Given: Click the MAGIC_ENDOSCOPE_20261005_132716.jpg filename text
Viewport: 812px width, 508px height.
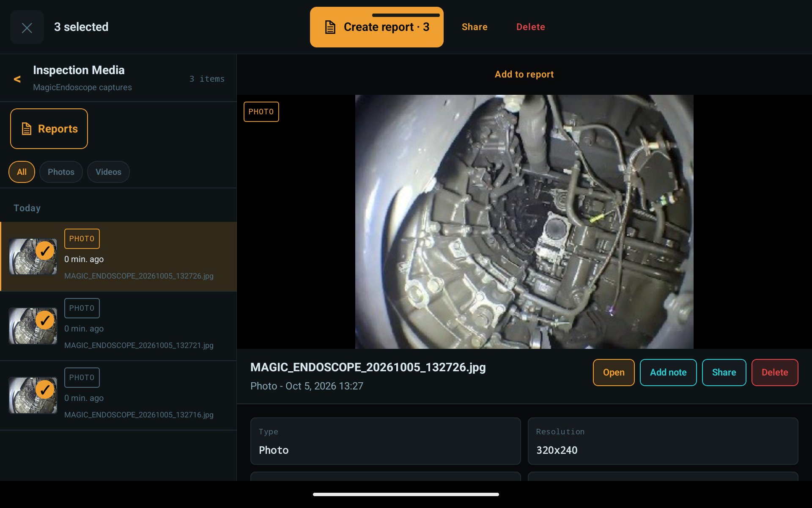Looking at the screenshot, I should tap(139, 415).
